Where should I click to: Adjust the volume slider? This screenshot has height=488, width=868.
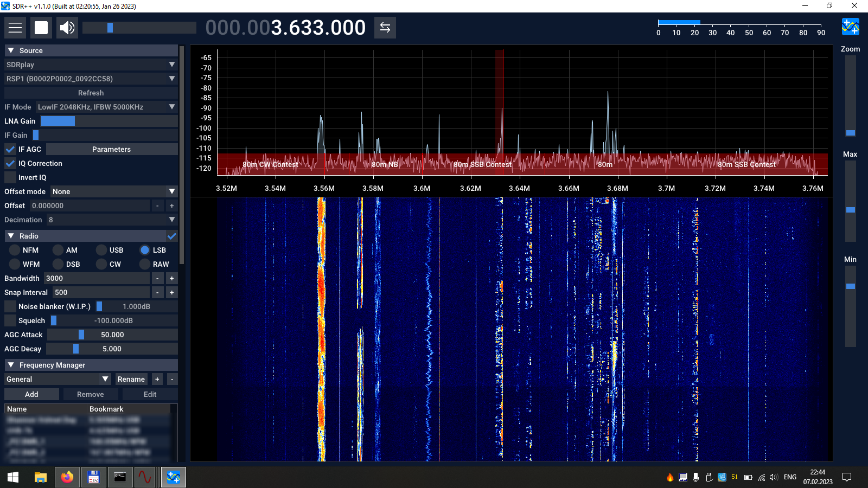coord(139,28)
